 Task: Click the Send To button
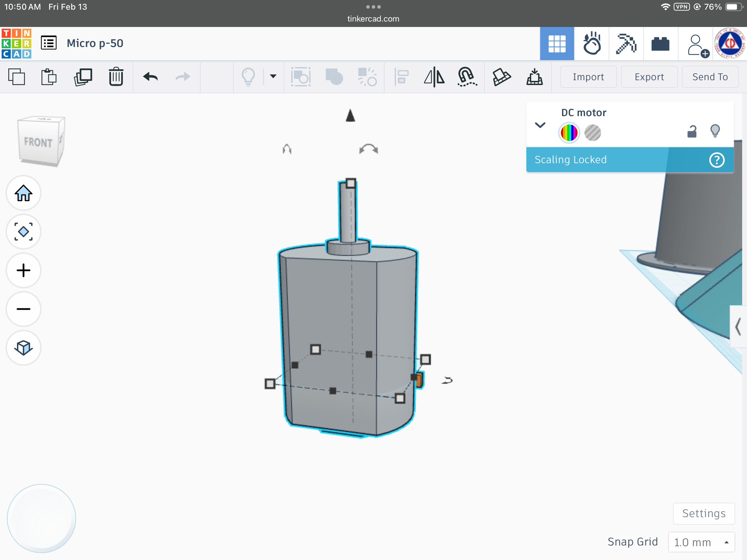(x=710, y=77)
